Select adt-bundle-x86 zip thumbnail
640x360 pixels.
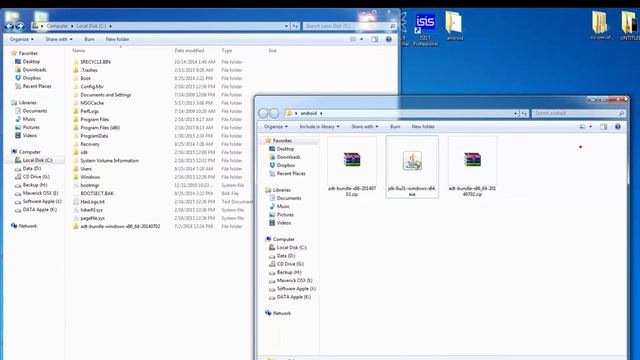[x=352, y=167]
